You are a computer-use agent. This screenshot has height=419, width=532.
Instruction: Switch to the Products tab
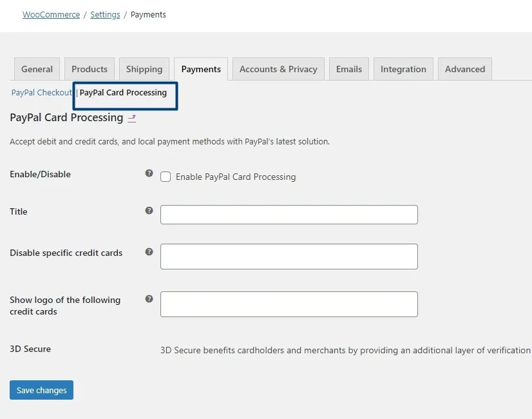coord(90,69)
